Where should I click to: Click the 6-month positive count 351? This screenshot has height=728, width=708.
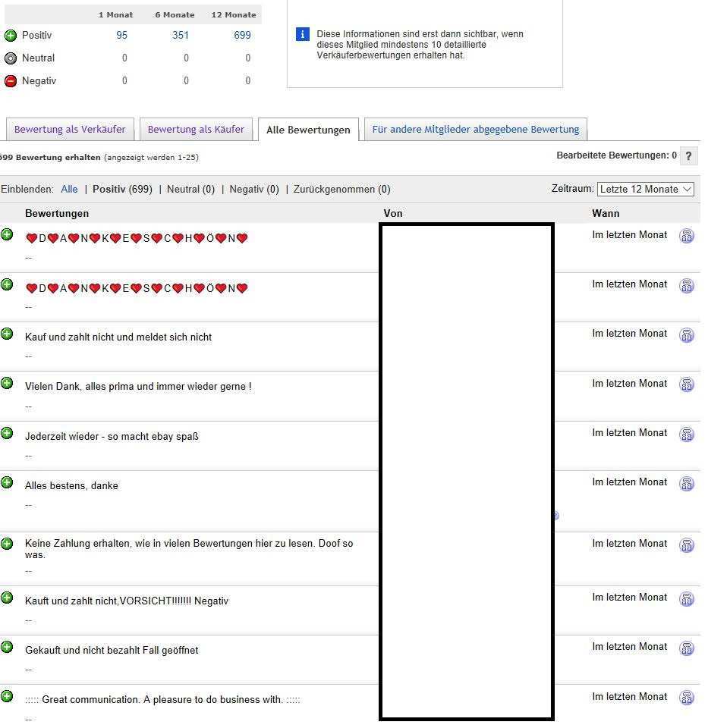[181, 35]
